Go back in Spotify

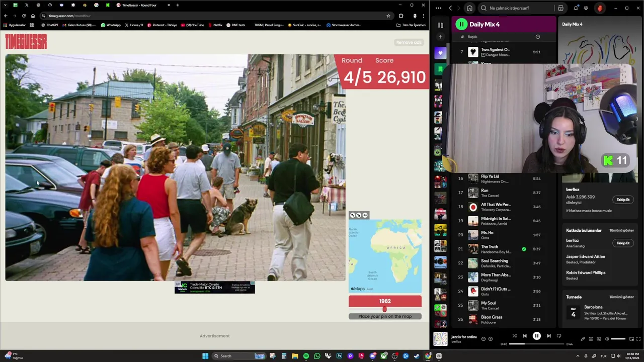click(x=450, y=8)
